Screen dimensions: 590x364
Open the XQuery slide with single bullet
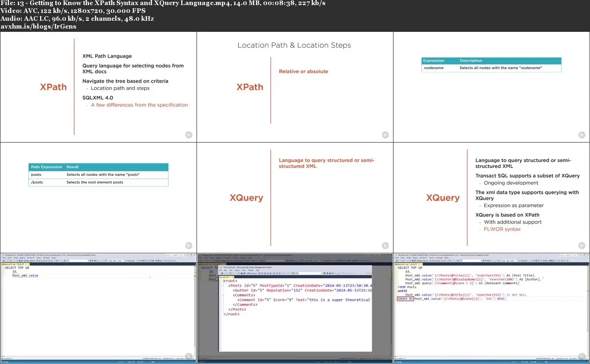pyautogui.click(x=295, y=197)
